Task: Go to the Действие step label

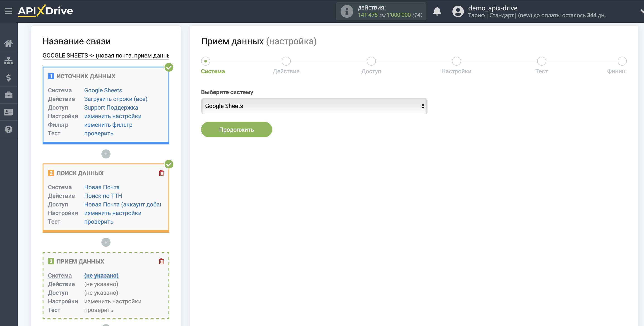Action: [286, 72]
